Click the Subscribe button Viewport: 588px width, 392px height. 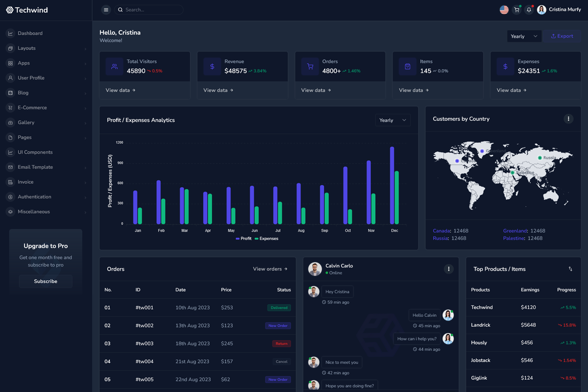pyautogui.click(x=46, y=281)
